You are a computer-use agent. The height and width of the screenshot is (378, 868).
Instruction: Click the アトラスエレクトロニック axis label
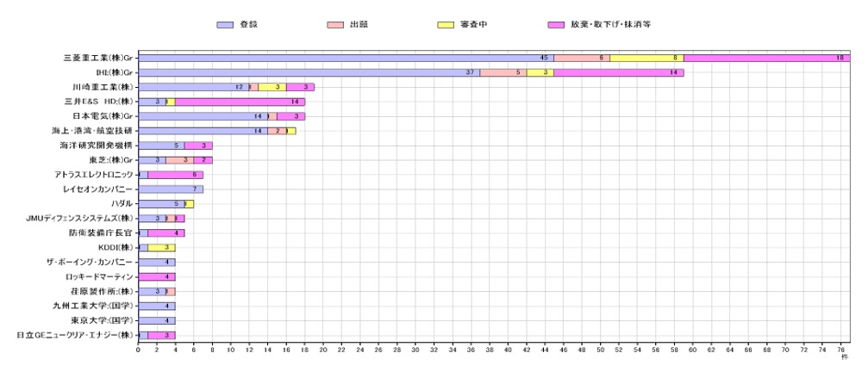(95, 175)
